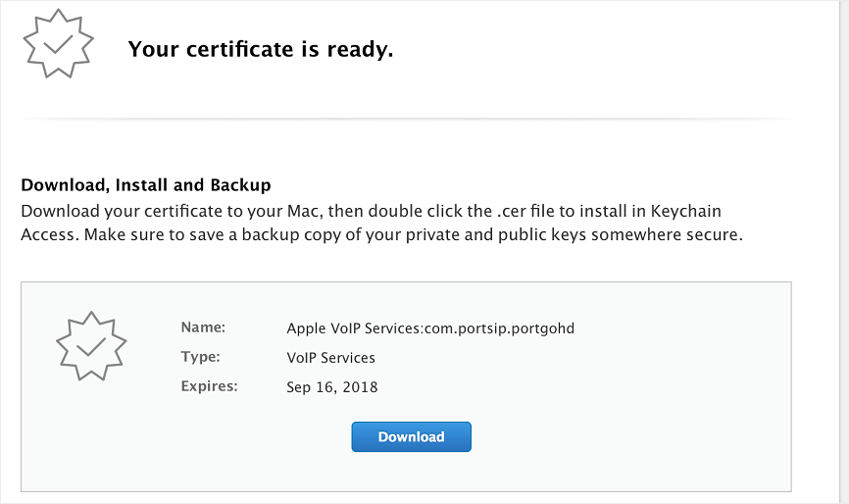Click the 'Name:' label
This screenshot has height=504, width=849.
[203, 328]
